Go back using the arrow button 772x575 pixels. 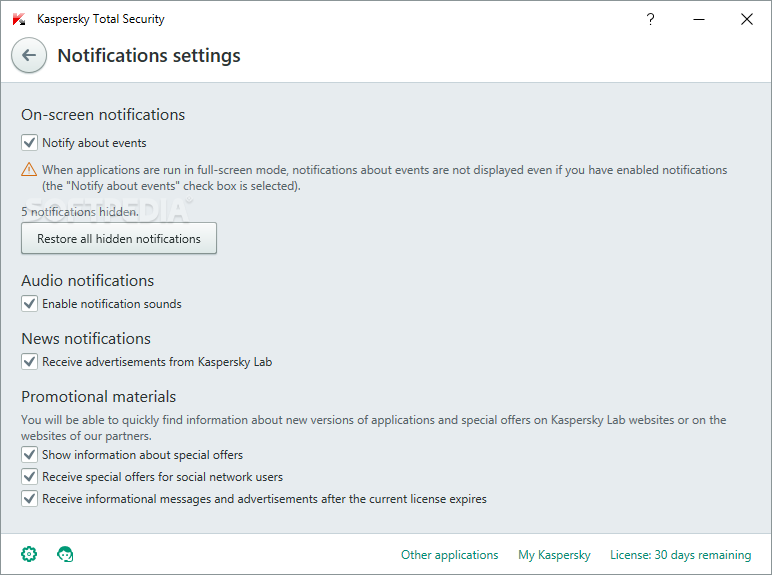coord(29,55)
